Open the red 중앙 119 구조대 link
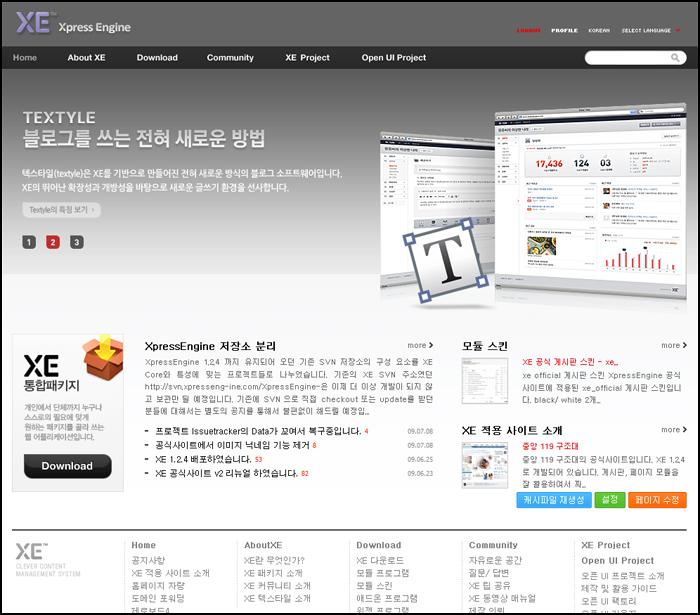 [550, 446]
